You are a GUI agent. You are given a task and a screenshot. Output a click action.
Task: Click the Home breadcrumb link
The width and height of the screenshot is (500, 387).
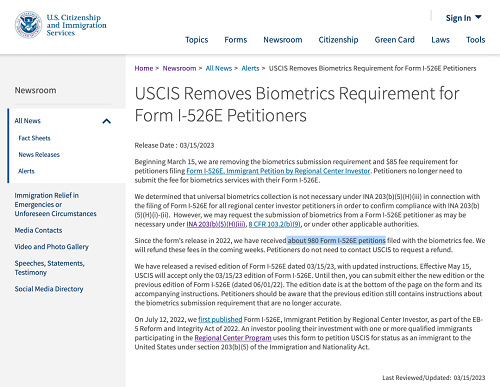pos(144,68)
